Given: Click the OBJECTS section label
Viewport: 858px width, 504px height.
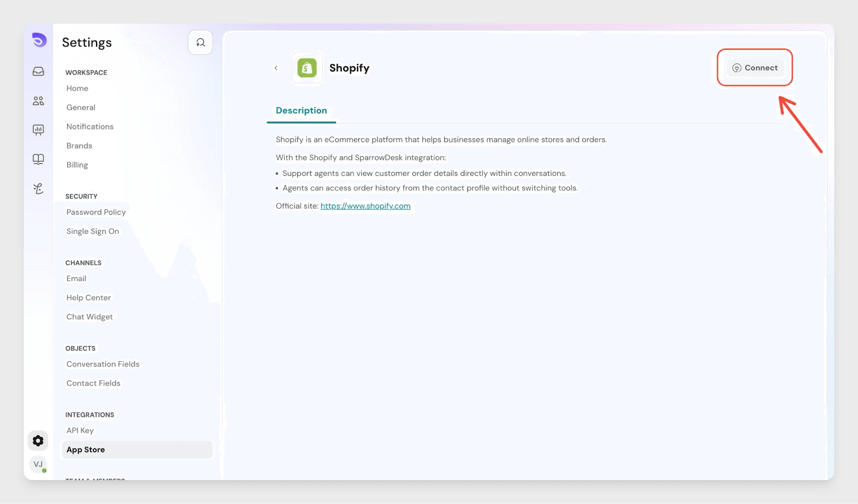Looking at the screenshot, I should pos(80,349).
